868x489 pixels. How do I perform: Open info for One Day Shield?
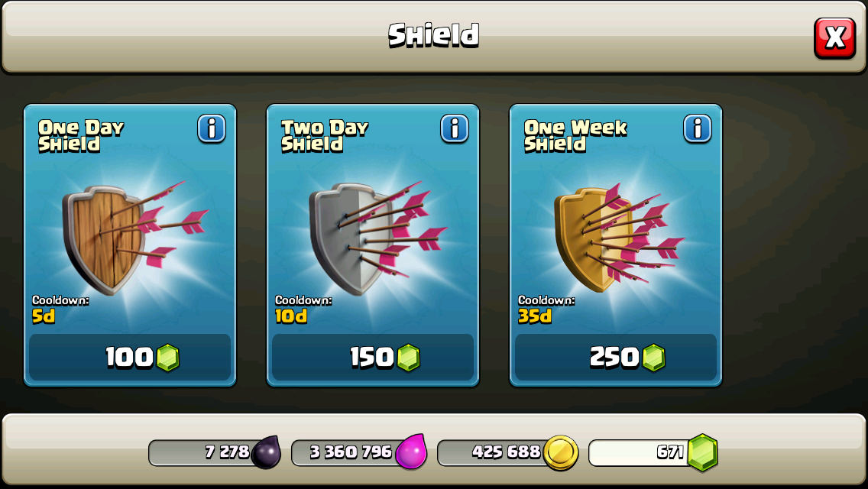tap(212, 128)
